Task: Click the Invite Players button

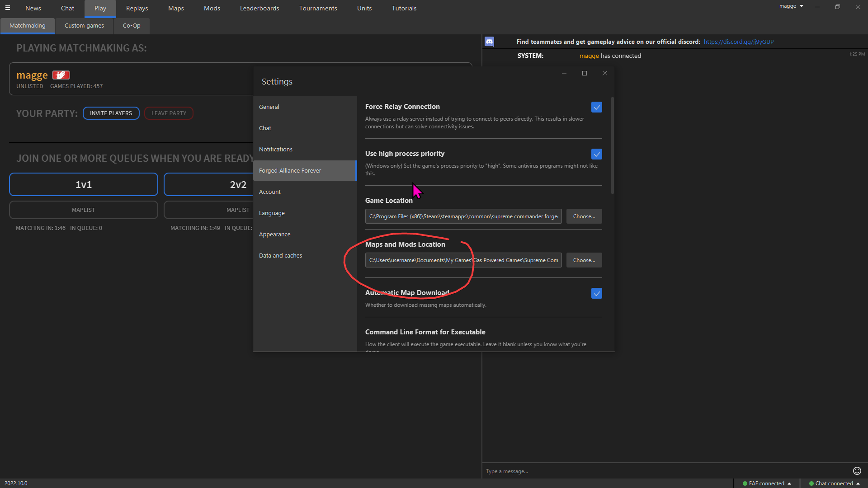Action: coord(111,113)
